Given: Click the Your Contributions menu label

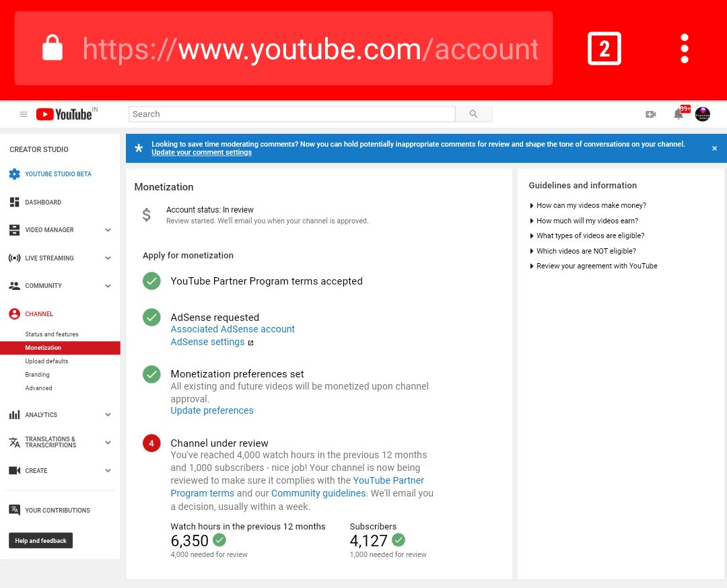Looking at the screenshot, I should click(x=57, y=510).
